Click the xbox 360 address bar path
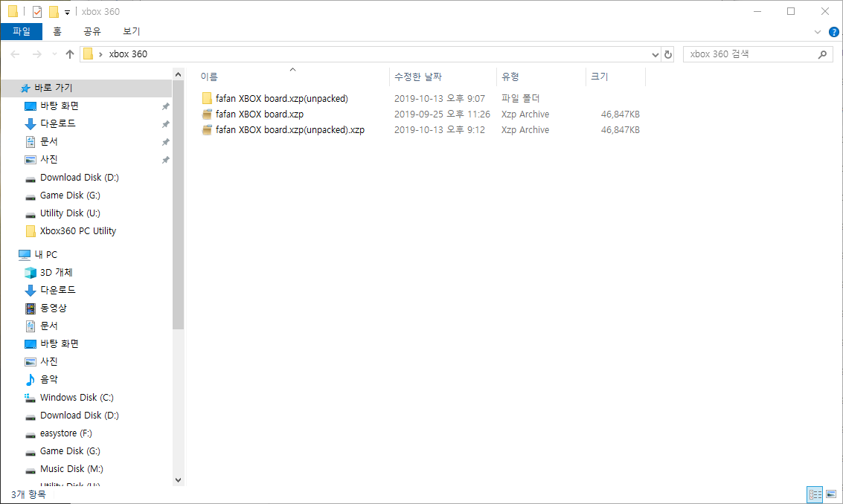Viewport: 843px width, 504px height. [x=128, y=54]
